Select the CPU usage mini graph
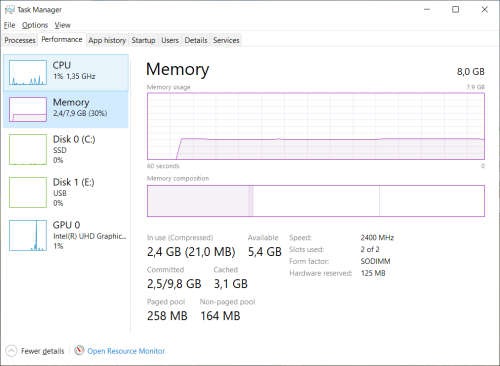 click(x=28, y=73)
